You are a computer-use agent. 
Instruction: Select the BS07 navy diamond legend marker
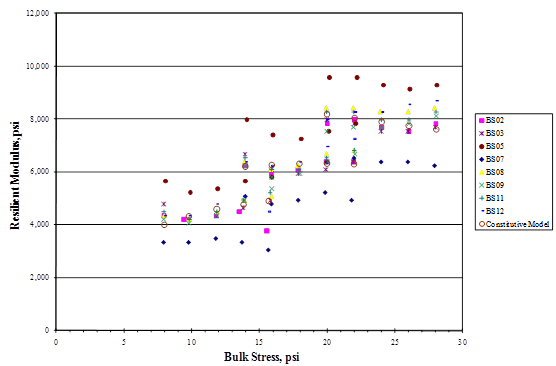tap(482, 160)
